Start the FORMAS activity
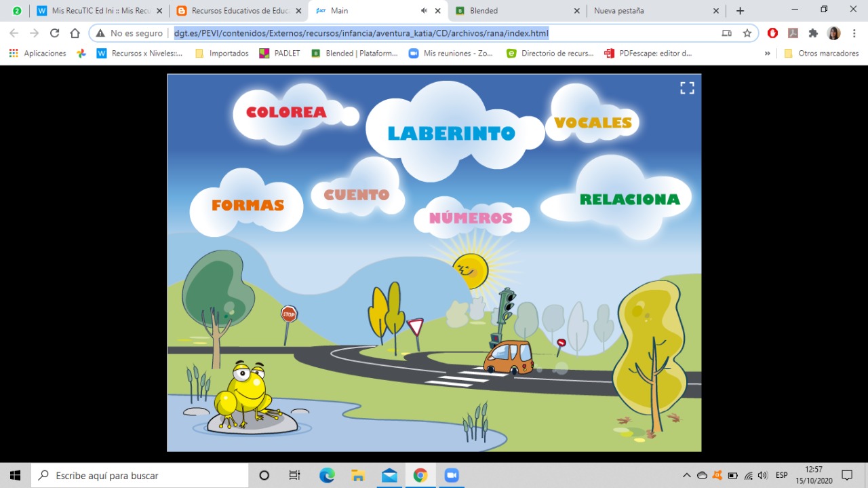868x488 pixels. (248, 206)
